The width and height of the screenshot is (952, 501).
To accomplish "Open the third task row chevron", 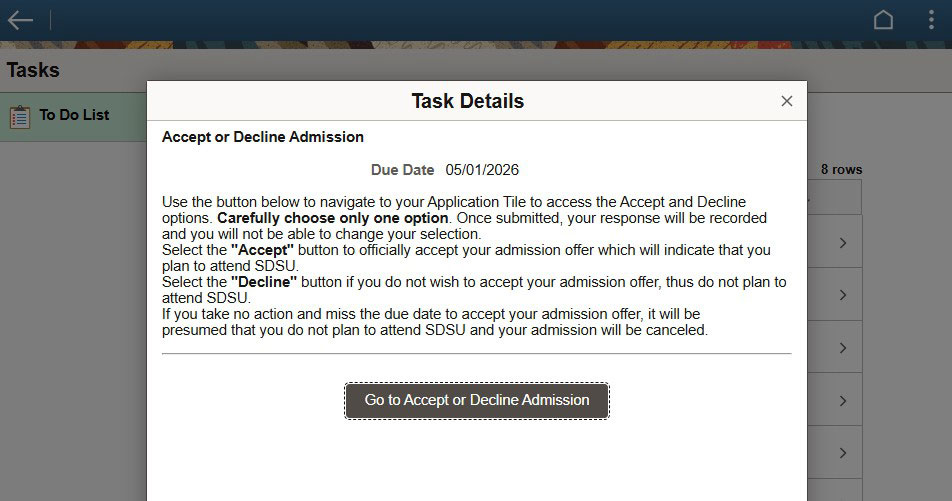I will pos(843,348).
